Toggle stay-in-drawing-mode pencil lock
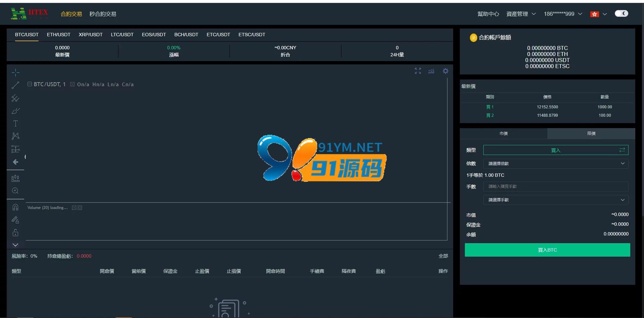Image resolution: width=644 pixels, height=318 pixels. 15,220
